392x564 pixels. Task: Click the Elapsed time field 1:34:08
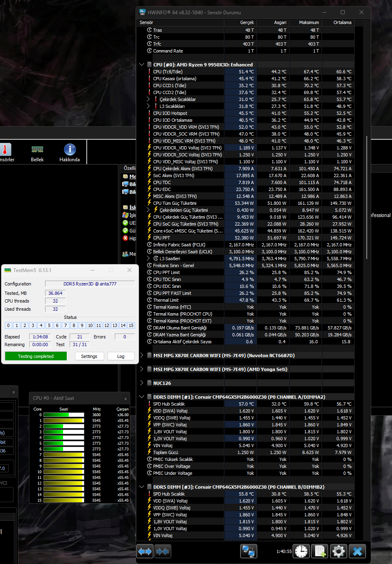[40, 337]
